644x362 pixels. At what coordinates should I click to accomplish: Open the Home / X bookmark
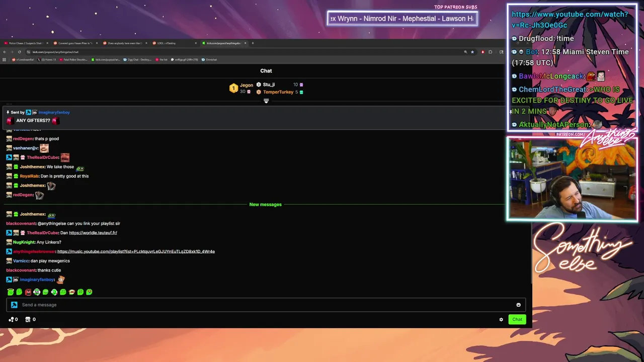(x=47, y=59)
